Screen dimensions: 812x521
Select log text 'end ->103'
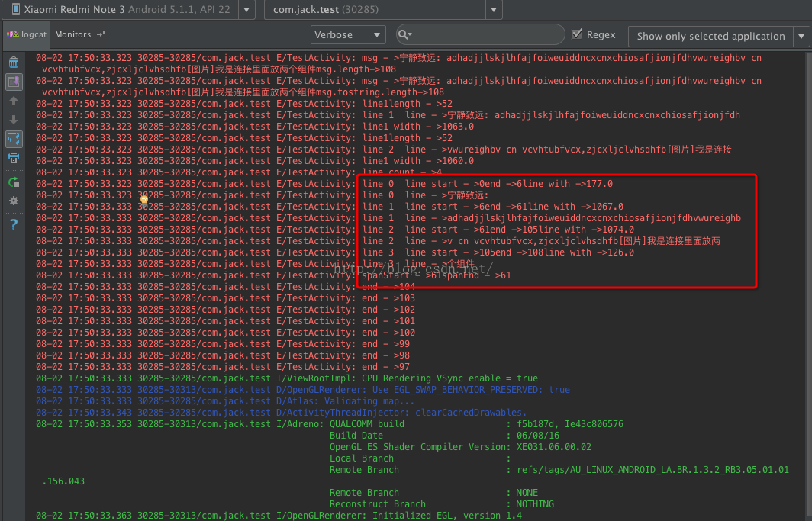[x=388, y=298]
